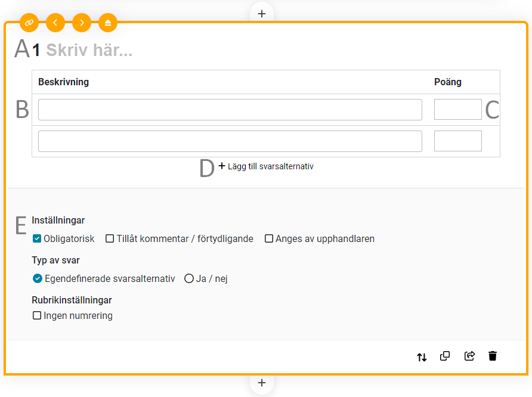Click the plus button below the card

261,383
